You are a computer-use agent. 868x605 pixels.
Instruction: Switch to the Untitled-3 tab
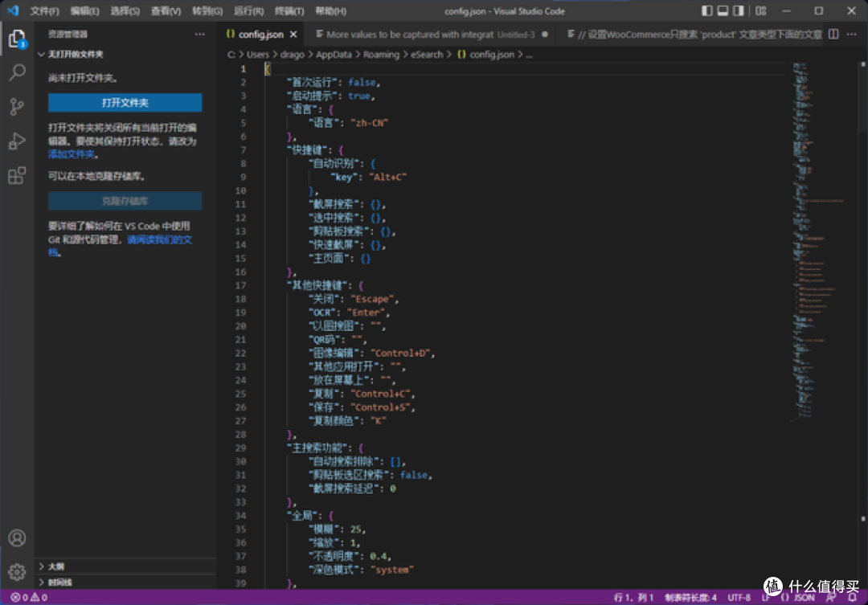coord(431,35)
